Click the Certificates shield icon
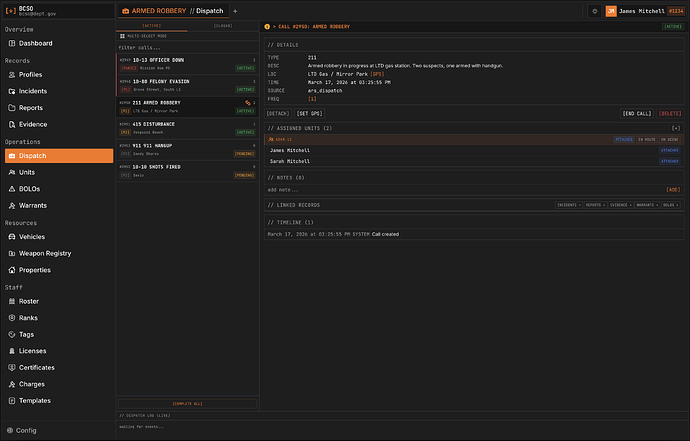The height and width of the screenshot is (441, 690). (12, 368)
